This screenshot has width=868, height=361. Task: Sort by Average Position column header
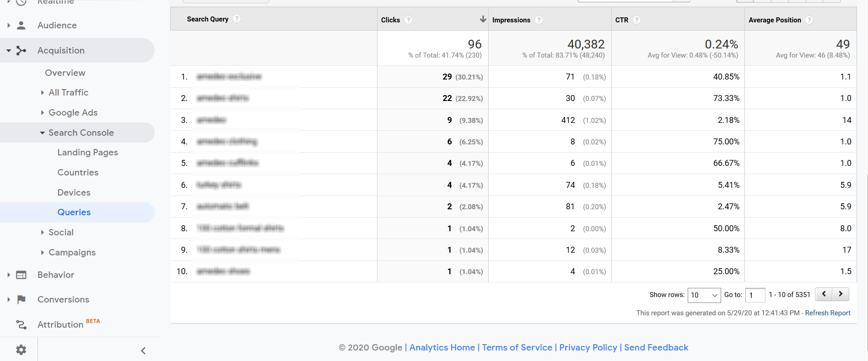[x=775, y=20]
